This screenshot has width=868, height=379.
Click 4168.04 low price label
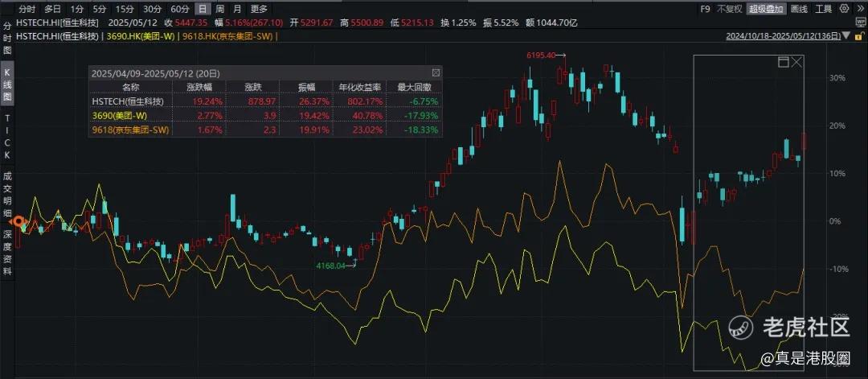(330, 266)
